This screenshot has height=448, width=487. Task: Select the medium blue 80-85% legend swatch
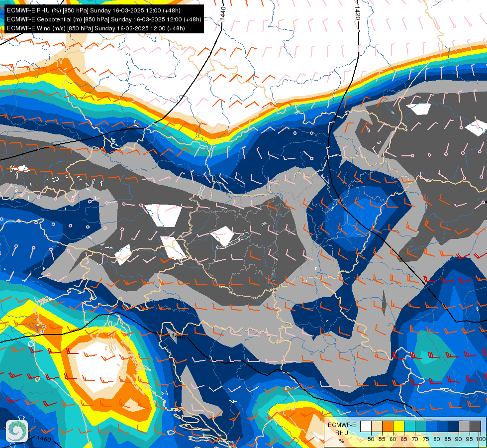[442, 426]
